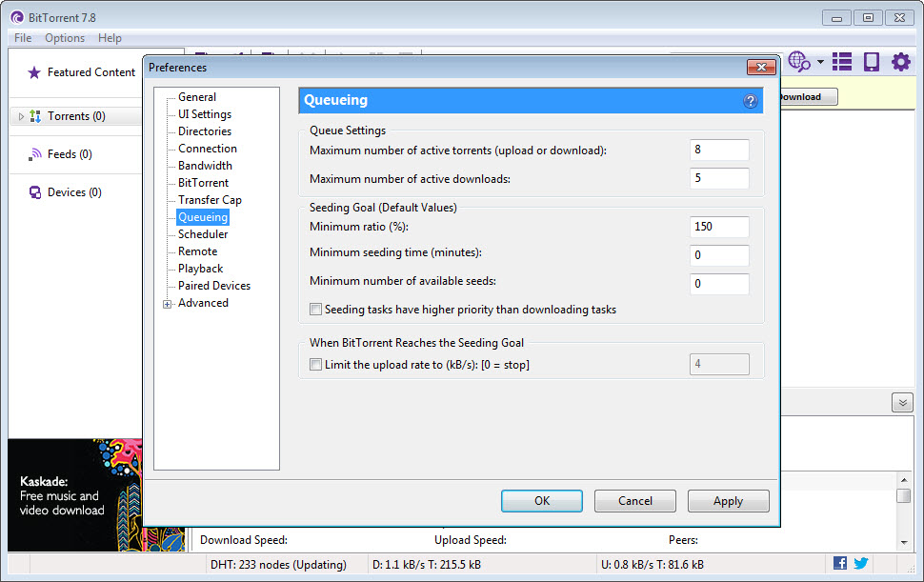The width and height of the screenshot is (924, 582).
Task: Click the partially hidden Download button
Action: pyautogui.click(x=808, y=96)
